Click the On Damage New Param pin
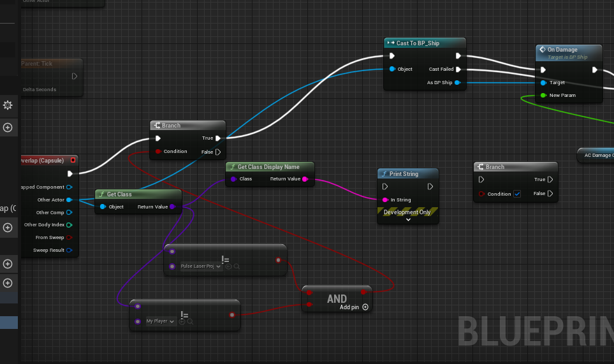Image resolution: width=614 pixels, height=364 pixels. click(x=543, y=95)
